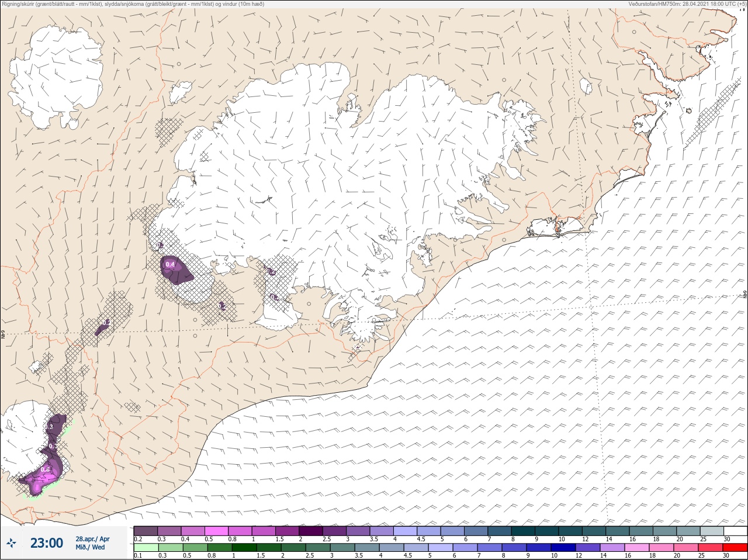748x560 pixels.
Task: Pick the pink lower-row swatch labeled 18
Action: 662,548
